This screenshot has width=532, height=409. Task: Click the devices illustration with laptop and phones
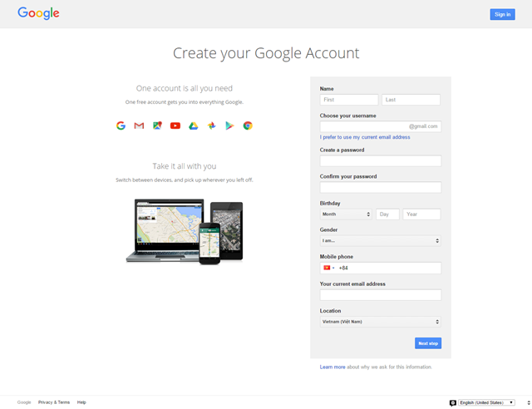point(185,231)
